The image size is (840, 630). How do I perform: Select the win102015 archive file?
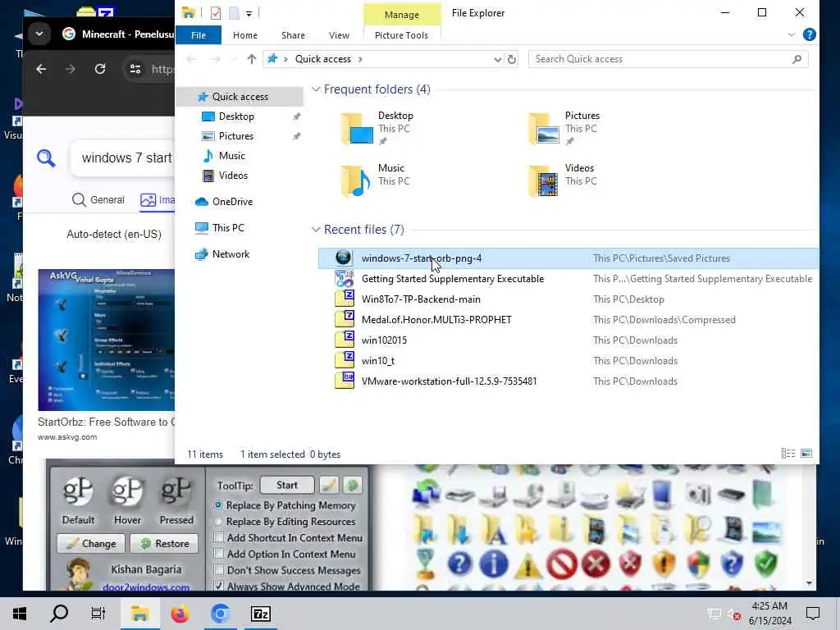point(568,340)
